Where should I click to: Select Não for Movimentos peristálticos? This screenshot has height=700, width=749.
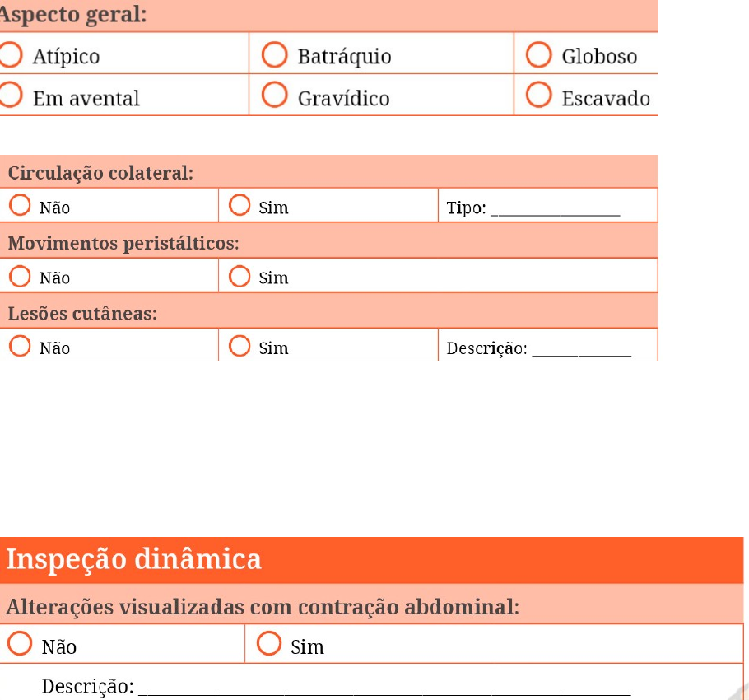click(x=20, y=276)
